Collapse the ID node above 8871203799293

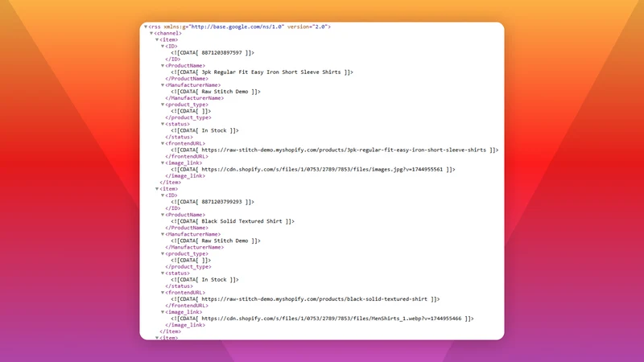point(163,195)
